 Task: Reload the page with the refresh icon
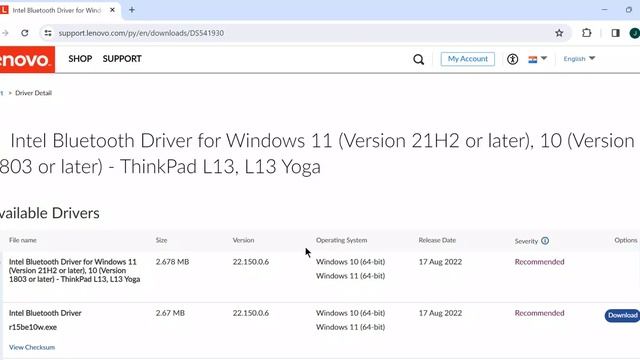coord(25,33)
